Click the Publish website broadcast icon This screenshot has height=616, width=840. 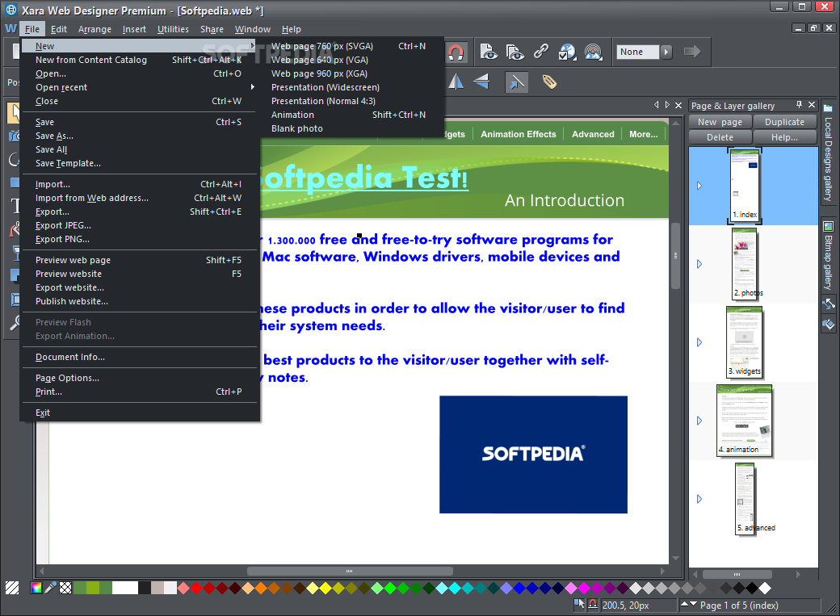(593, 52)
